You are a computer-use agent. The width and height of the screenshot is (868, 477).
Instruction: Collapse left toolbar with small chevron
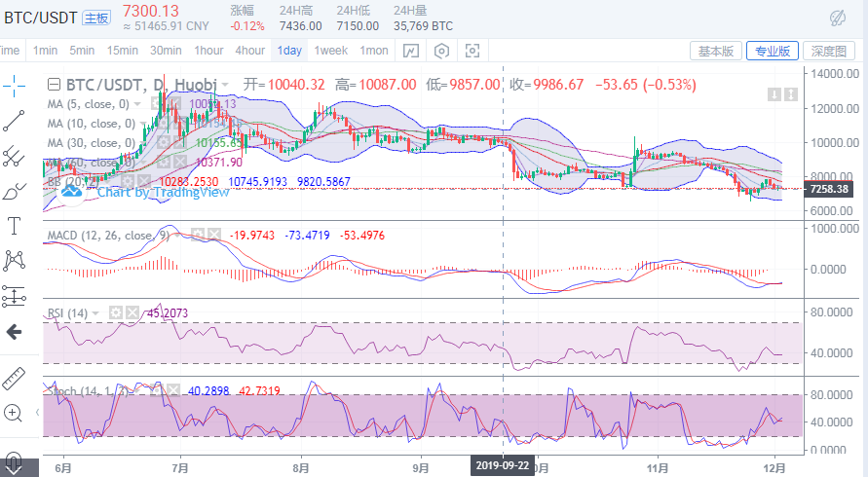tap(37, 412)
